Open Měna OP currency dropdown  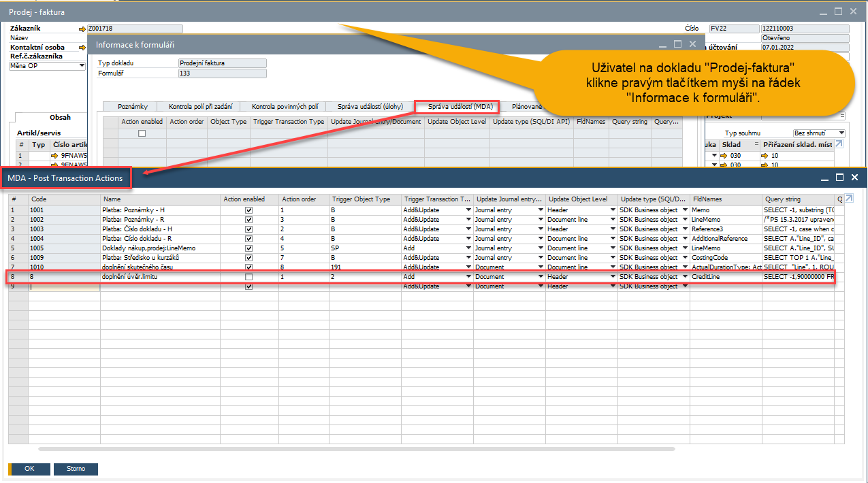82,66
